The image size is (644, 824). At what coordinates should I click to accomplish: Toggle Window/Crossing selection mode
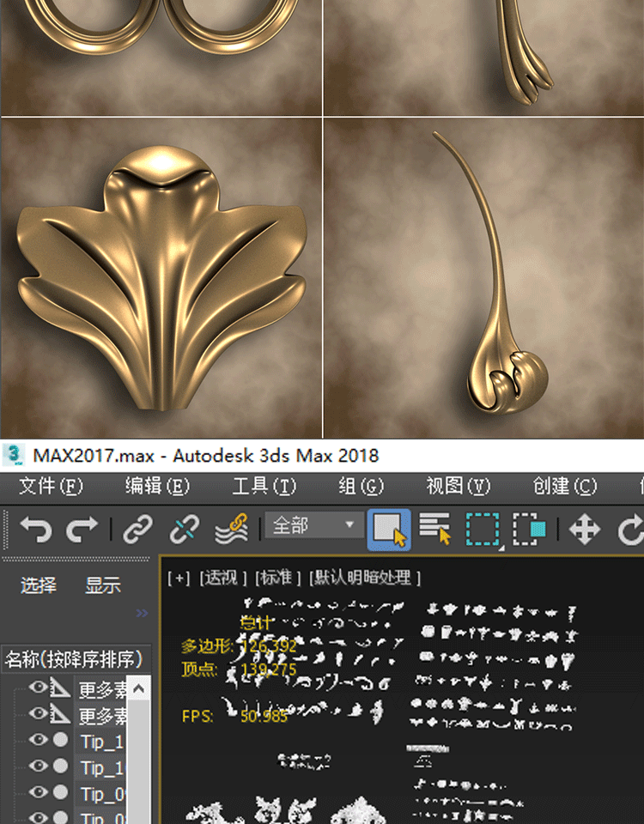(x=530, y=530)
